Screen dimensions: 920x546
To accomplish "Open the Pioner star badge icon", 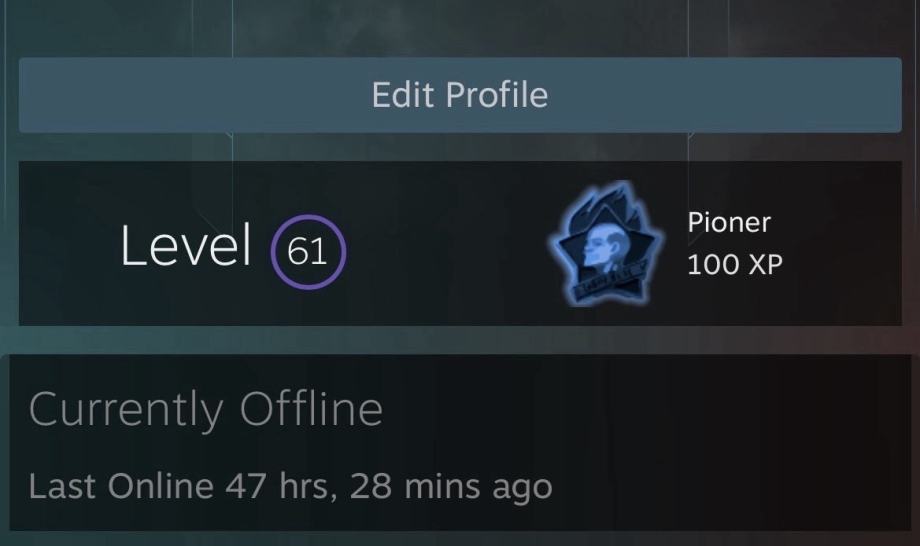I will coord(606,243).
